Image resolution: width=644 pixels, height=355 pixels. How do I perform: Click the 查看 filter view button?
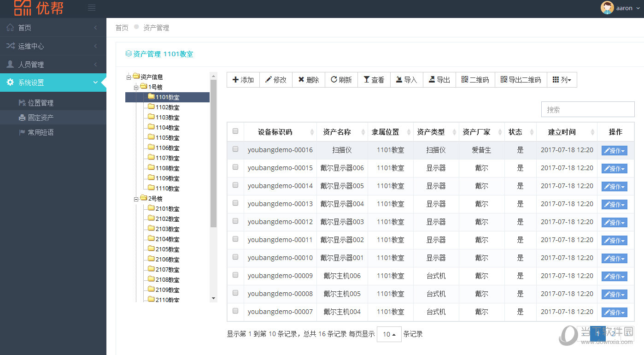coord(374,80)
